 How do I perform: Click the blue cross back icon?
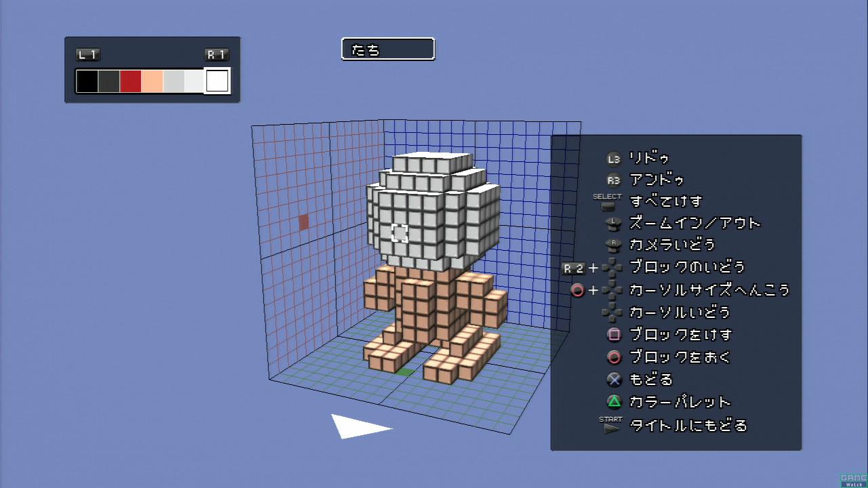pyautogui.click(x=614, y=379)
